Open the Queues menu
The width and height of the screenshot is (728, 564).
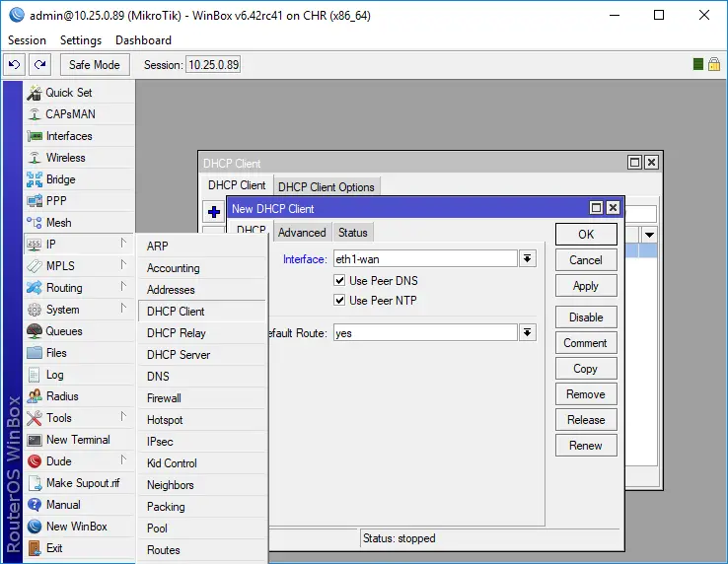click(x=79, y=331)
